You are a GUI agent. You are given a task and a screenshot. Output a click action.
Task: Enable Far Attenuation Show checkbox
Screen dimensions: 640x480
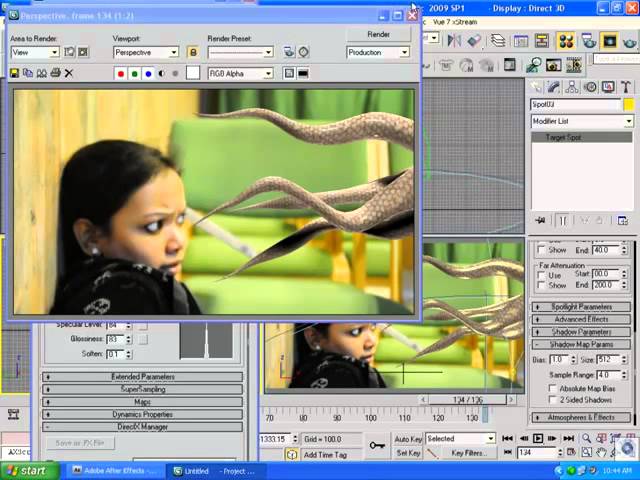point(542,285)
